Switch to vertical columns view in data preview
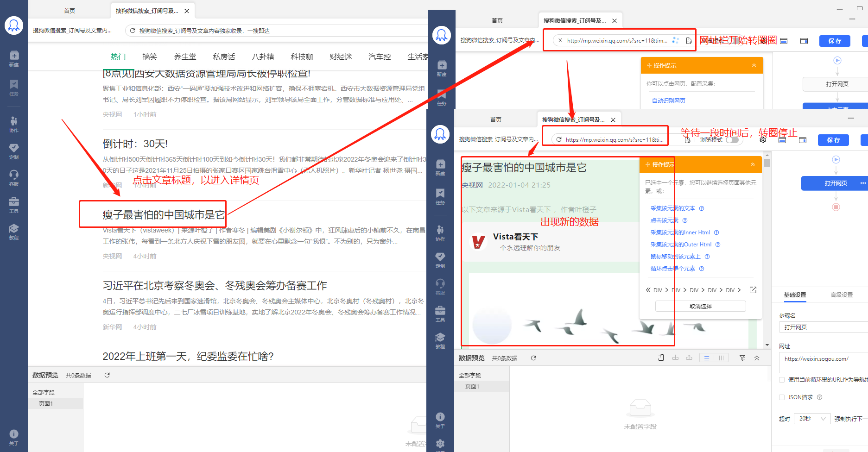 point(721,358)
